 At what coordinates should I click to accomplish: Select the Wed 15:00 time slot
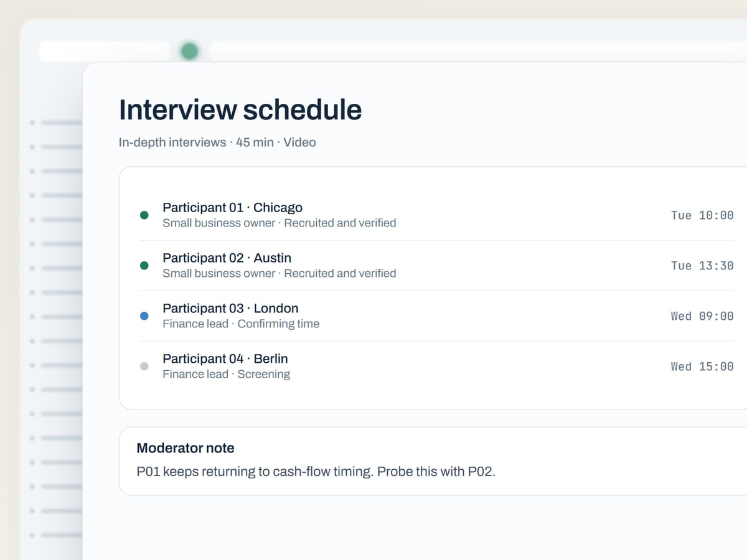tap(702, 366)
